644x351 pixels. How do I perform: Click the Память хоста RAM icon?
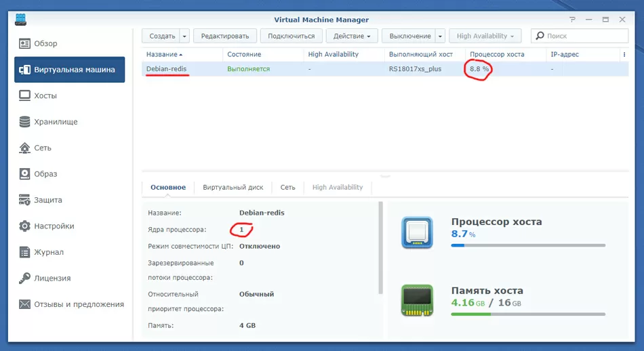coord(417,300)
